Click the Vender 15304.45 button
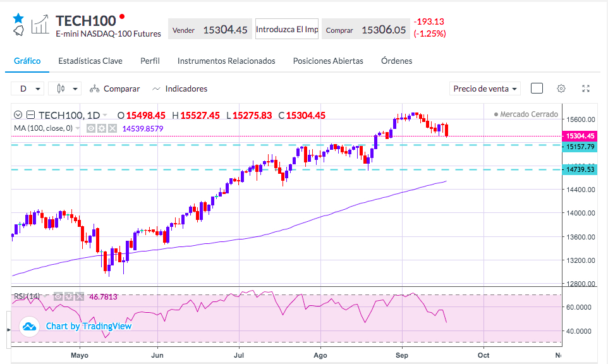The image size is (608, 364). coord(210,29)
